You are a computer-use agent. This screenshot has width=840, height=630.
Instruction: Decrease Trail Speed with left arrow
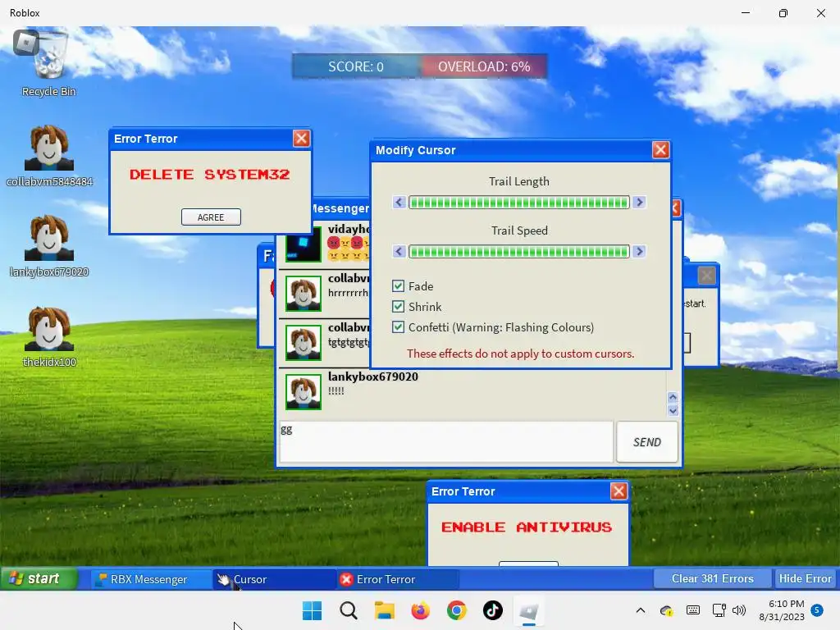[x=399, y=251]
